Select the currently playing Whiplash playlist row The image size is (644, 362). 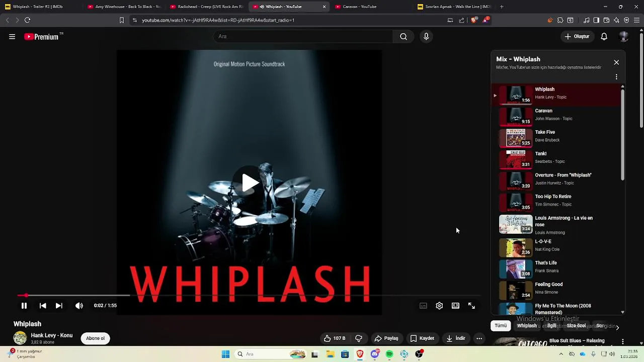pyautogui.click(x=556, y=94)
